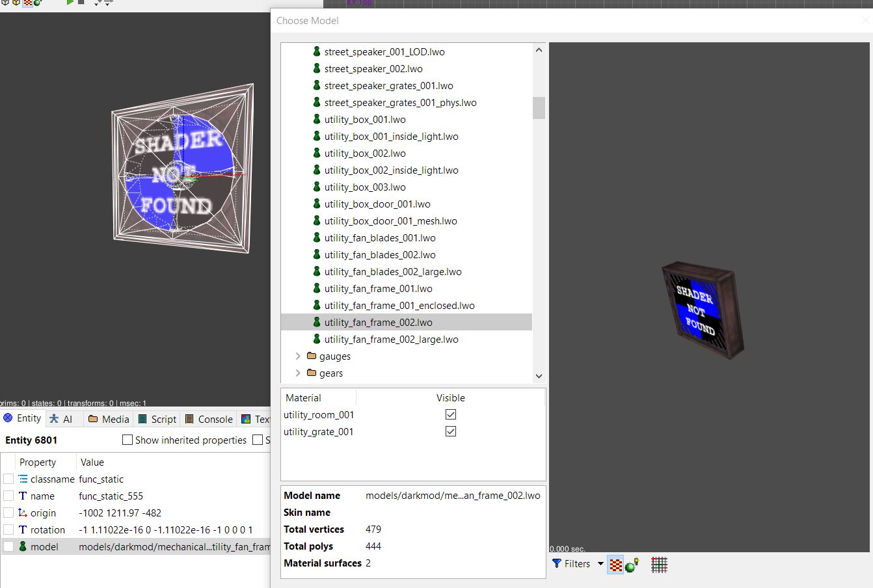Expand the gears folder in tree
The width and height of the screenshot is (873, 588).
[x=298, y=373]
